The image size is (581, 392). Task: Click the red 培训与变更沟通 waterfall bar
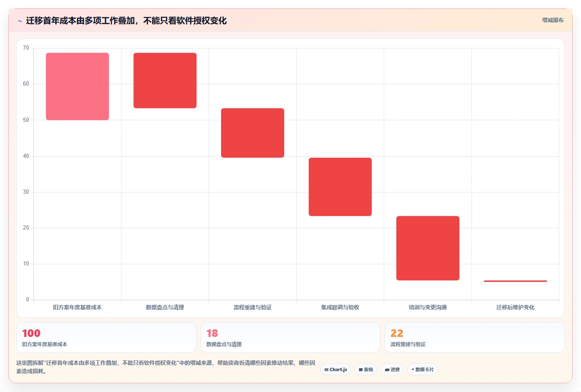click(428, 248)
